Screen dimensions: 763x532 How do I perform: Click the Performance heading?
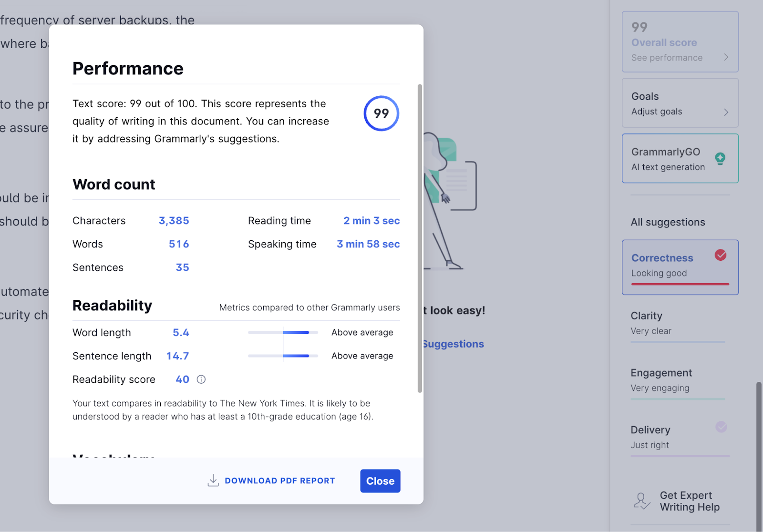tap(128, 69)
